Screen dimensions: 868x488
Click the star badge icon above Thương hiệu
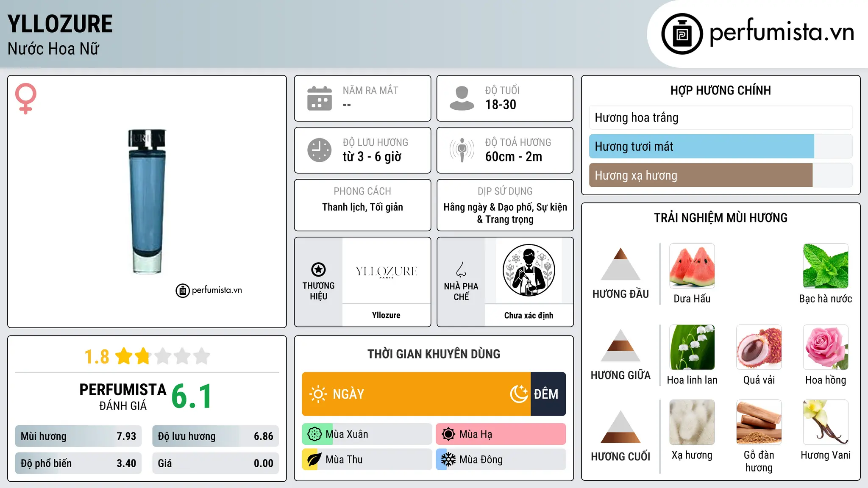pos(318,269)
